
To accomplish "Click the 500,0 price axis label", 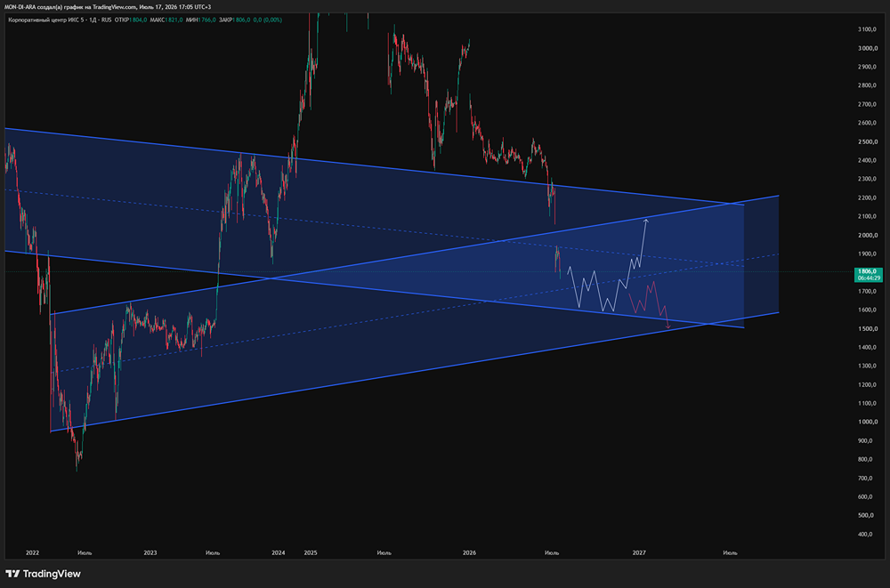I will click(x=865, y=516).
